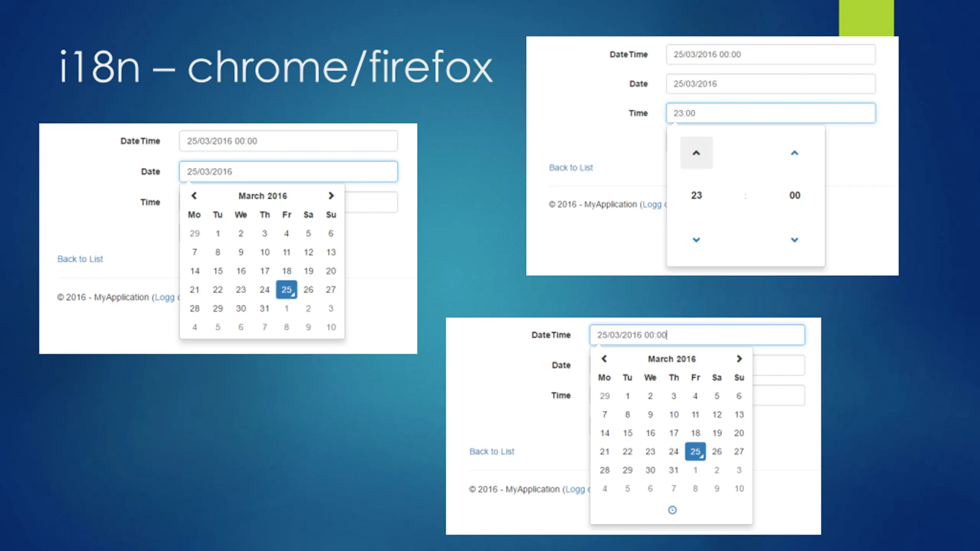The height and width of the screenshot is (551, 980).
Task: Pick day 24 in bottom-right calendar
Action: pyautogui.click(x=673, y=452)
